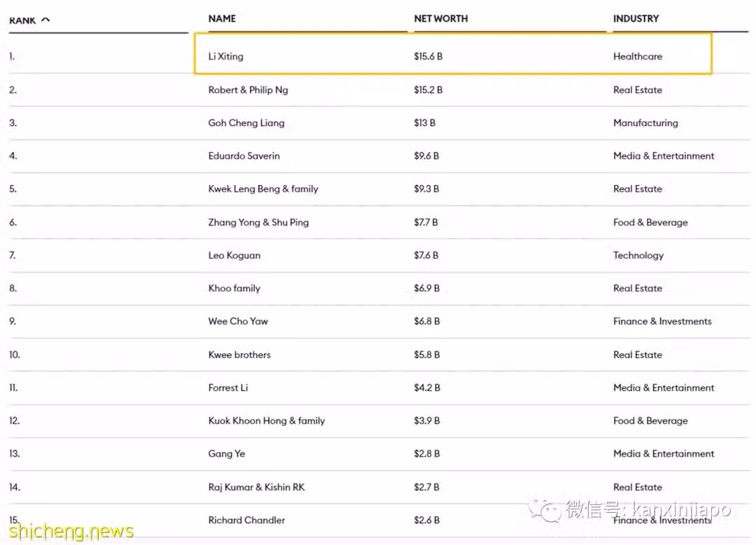Open Richard Chandler's profile
This screenshot has height=545, width=756.
pyautogui.click(x=247, y=520)
